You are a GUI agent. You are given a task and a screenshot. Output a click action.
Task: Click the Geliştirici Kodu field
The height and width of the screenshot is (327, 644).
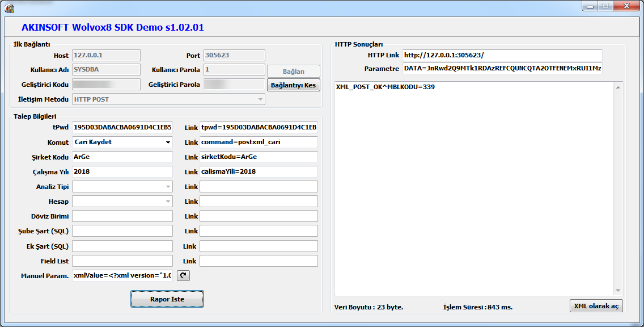(107, 85)
